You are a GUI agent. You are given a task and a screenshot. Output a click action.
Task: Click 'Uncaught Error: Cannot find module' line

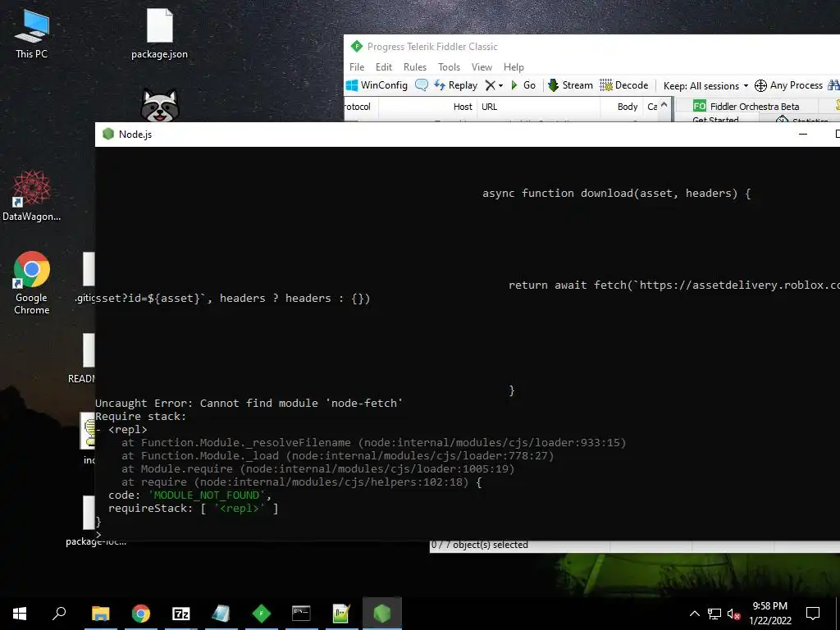click(249, 403)
